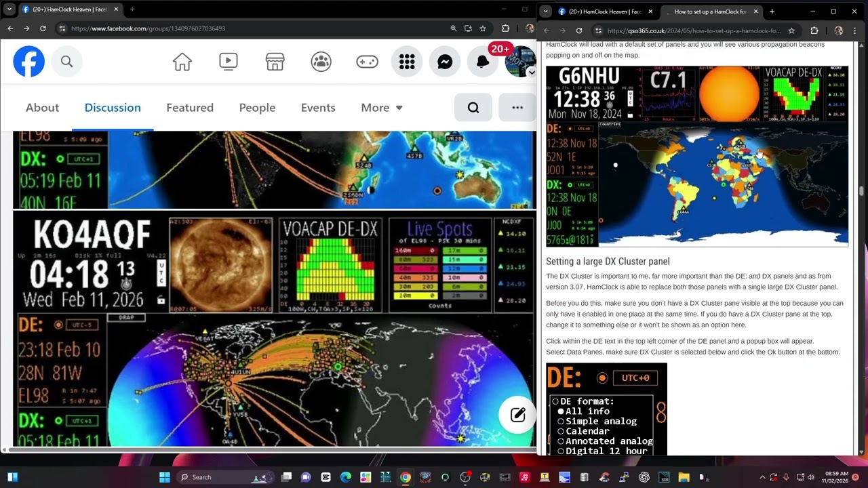This screenshot has width=868, height=488.
Task: Select Calendar radio option
Action: point(583,431)
